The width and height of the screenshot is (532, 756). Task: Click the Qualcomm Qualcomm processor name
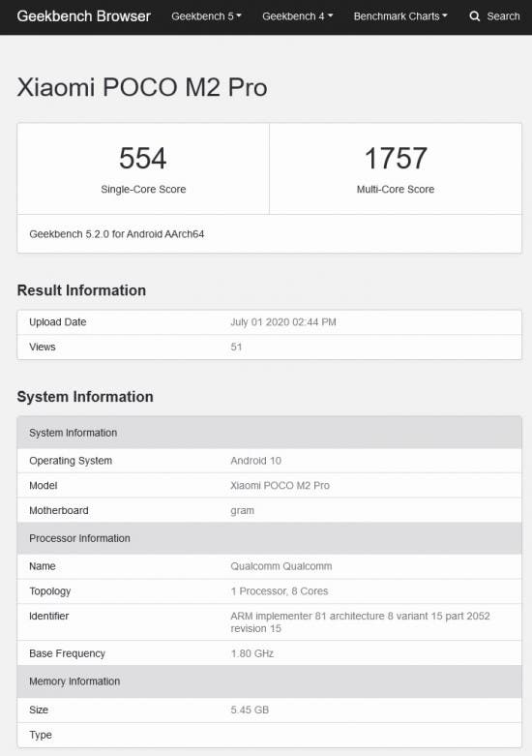click(x=281, y=566)
